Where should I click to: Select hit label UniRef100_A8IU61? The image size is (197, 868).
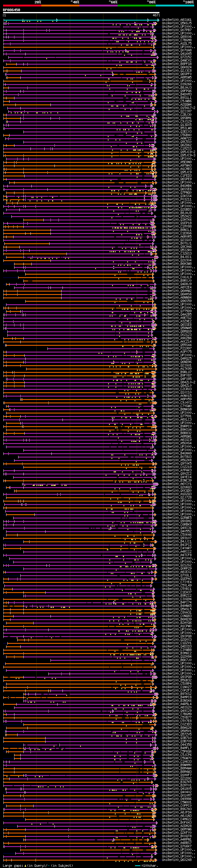177,20
